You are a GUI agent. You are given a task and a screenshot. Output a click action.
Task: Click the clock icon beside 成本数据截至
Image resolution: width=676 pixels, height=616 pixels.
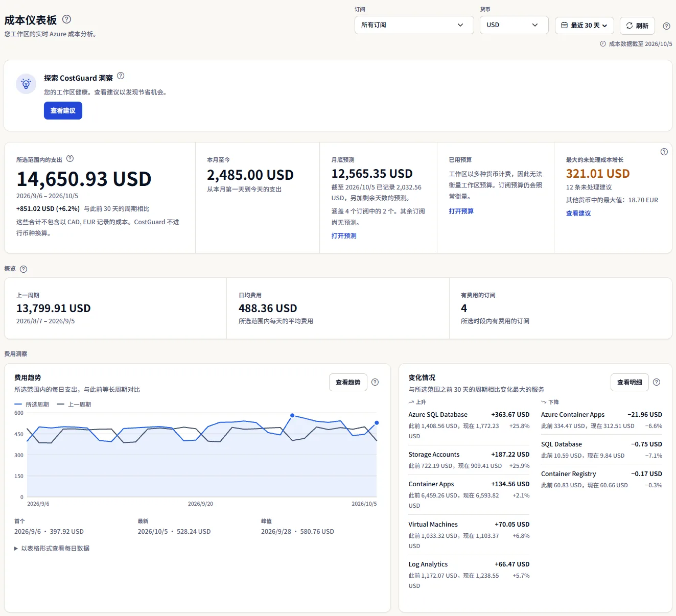point(603,44)
